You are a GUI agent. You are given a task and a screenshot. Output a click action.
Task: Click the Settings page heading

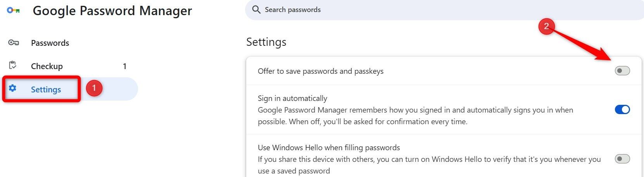coord(266,42)
